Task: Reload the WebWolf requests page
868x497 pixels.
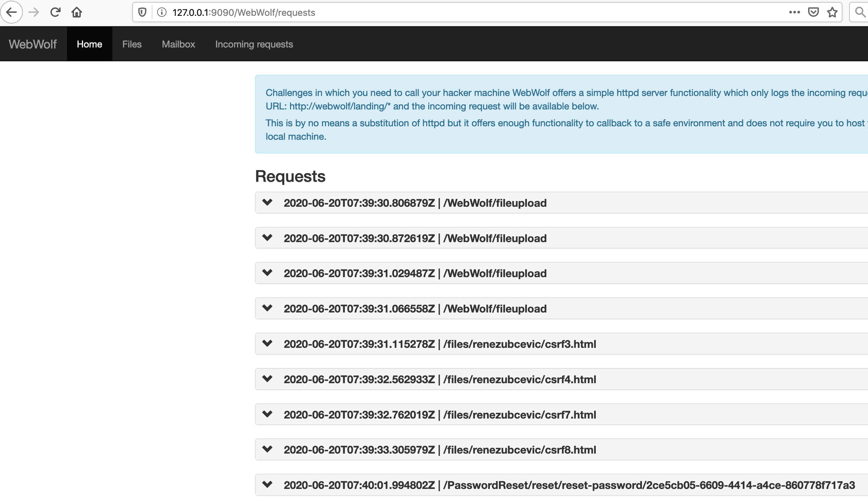Action: [x=55, y=12]
